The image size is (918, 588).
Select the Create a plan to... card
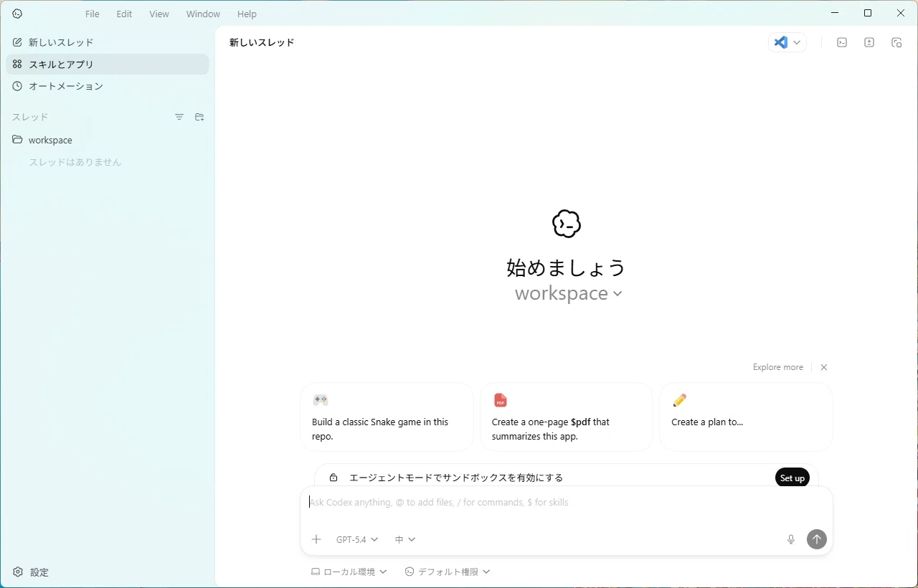click(746, 417)
